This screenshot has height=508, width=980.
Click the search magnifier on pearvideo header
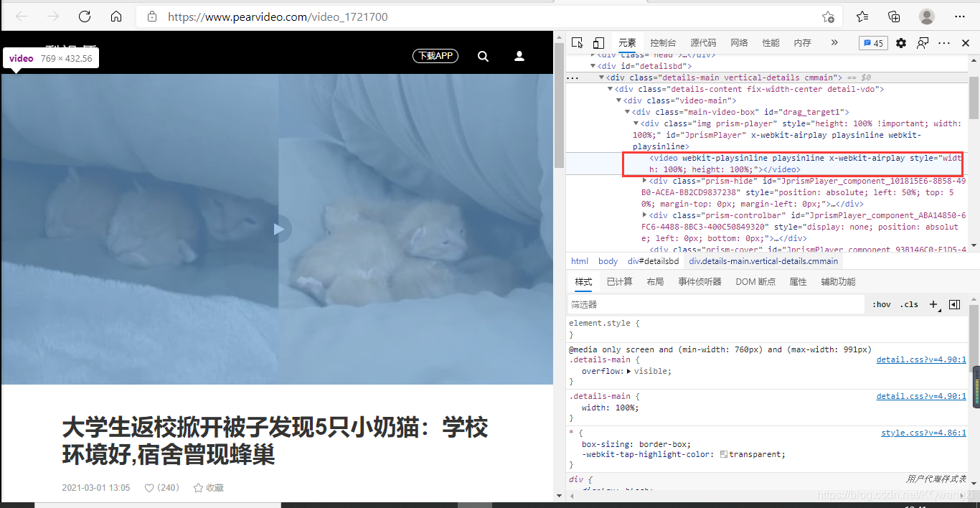(484, 56)
